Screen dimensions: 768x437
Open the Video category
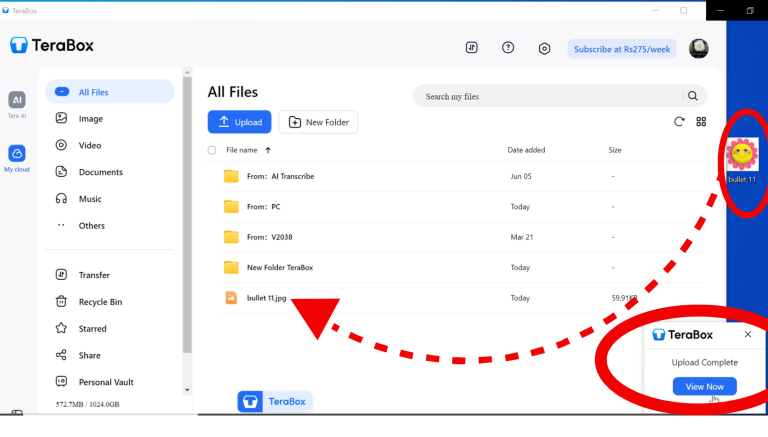click(x=90, y=145)
